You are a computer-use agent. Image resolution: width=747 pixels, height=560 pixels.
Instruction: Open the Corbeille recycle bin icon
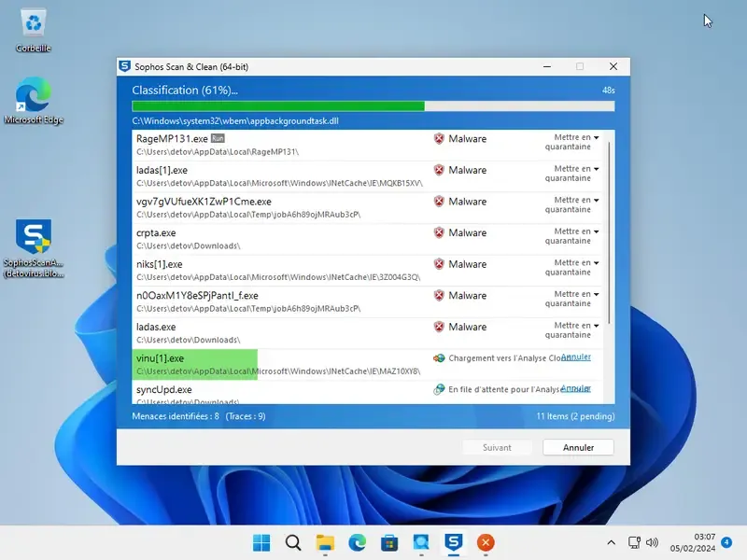(34, 30)
